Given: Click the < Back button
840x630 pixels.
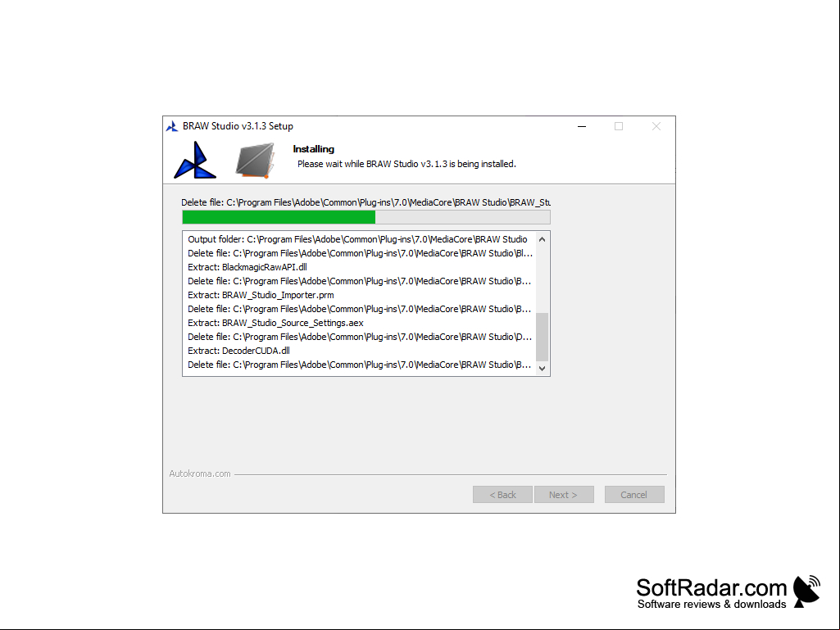Looking at the screenshot, I should 502,495.
